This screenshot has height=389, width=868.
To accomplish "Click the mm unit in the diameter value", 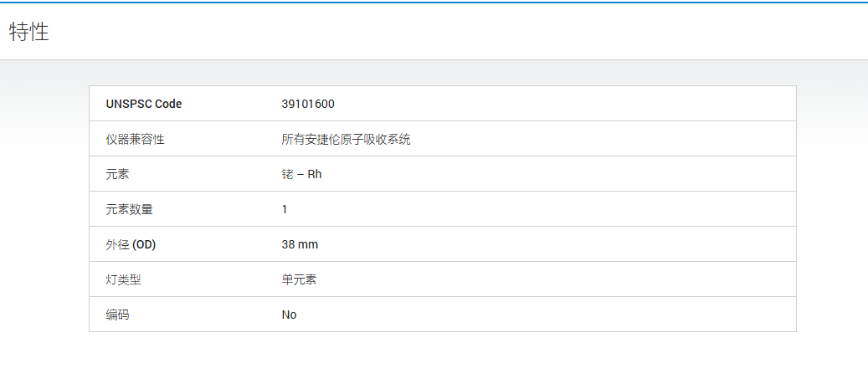I will coord(308,244).
